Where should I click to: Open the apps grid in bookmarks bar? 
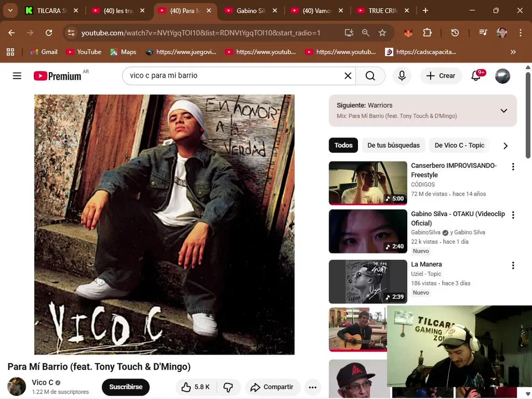11,52
